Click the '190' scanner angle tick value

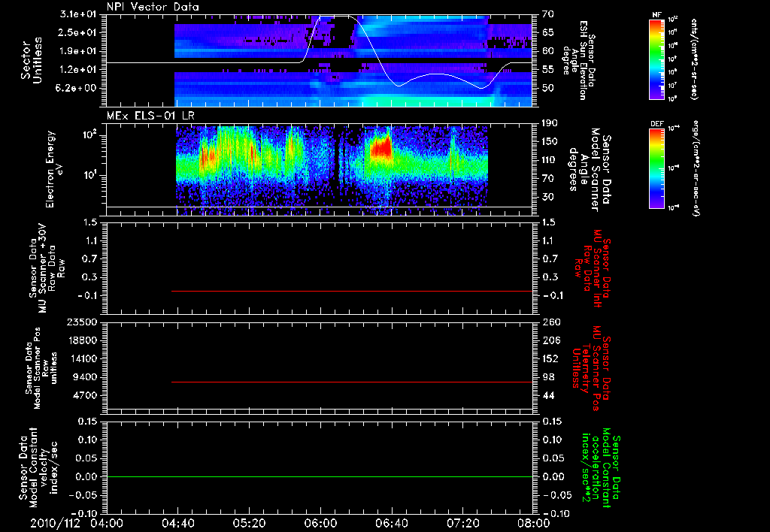(x=550, y=123)
